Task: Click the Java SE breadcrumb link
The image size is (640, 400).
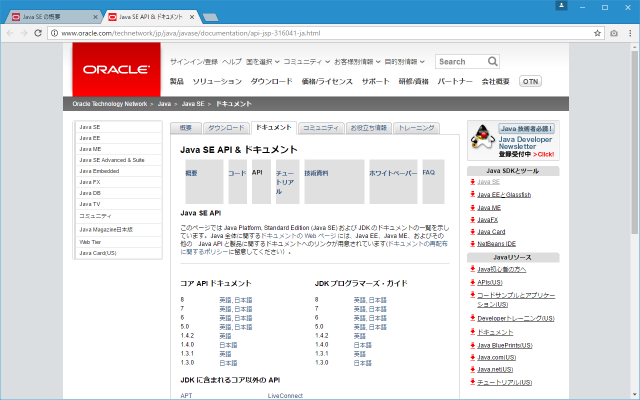Action: tap(193, 104)
